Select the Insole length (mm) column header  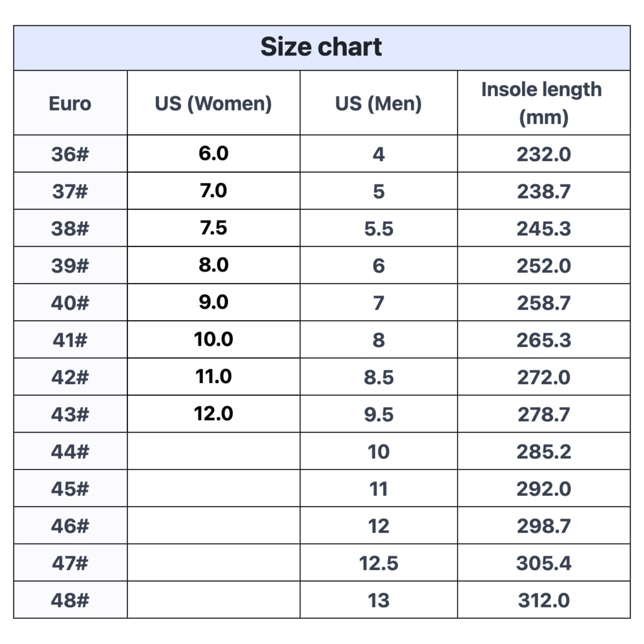[x=543, y=103]
